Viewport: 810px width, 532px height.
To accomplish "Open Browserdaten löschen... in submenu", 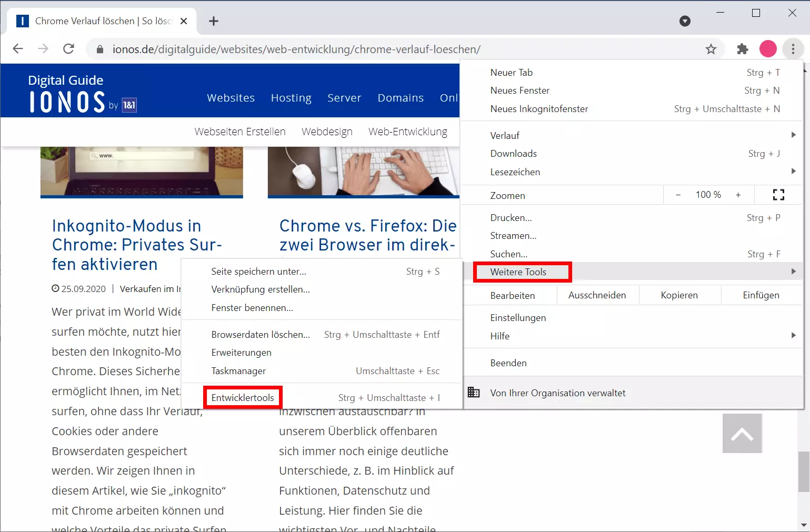I will pos(322,335).
